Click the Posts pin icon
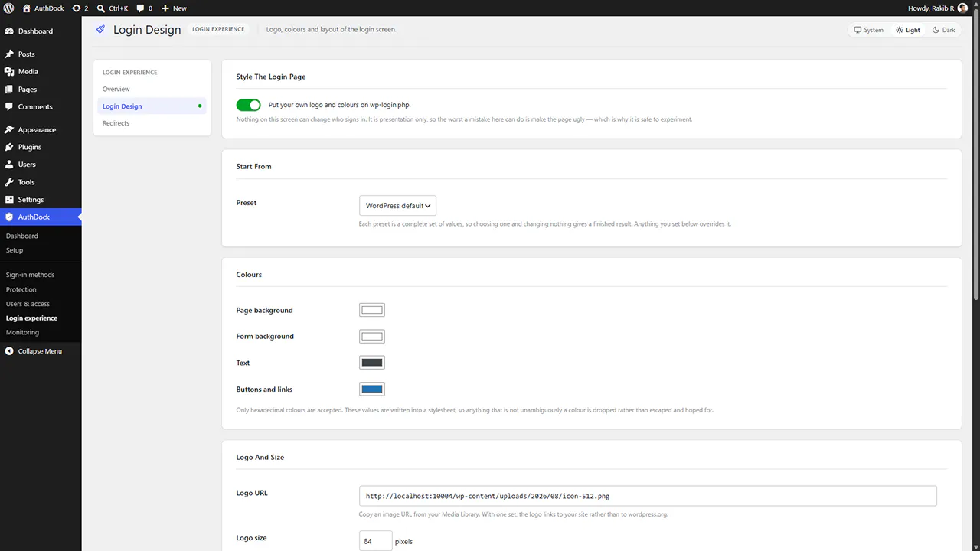 (x=9, y=54)
